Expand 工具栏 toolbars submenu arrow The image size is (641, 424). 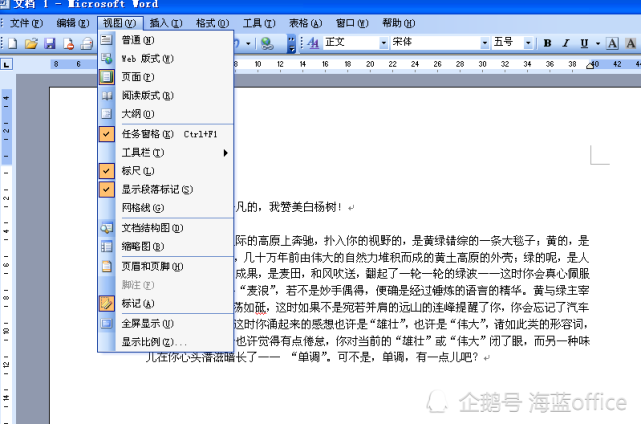click(226, 153)
